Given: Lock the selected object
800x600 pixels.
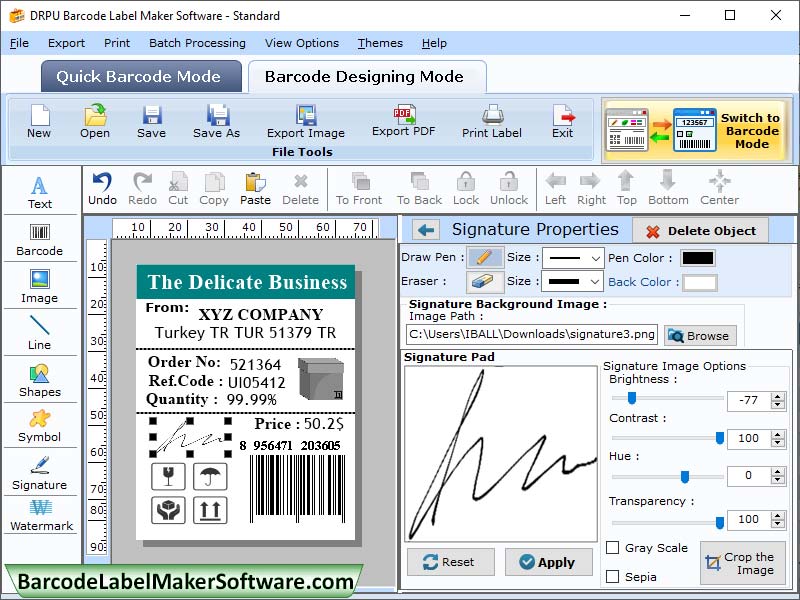Looking at the screenshot, I should click(x=466, y=189).
